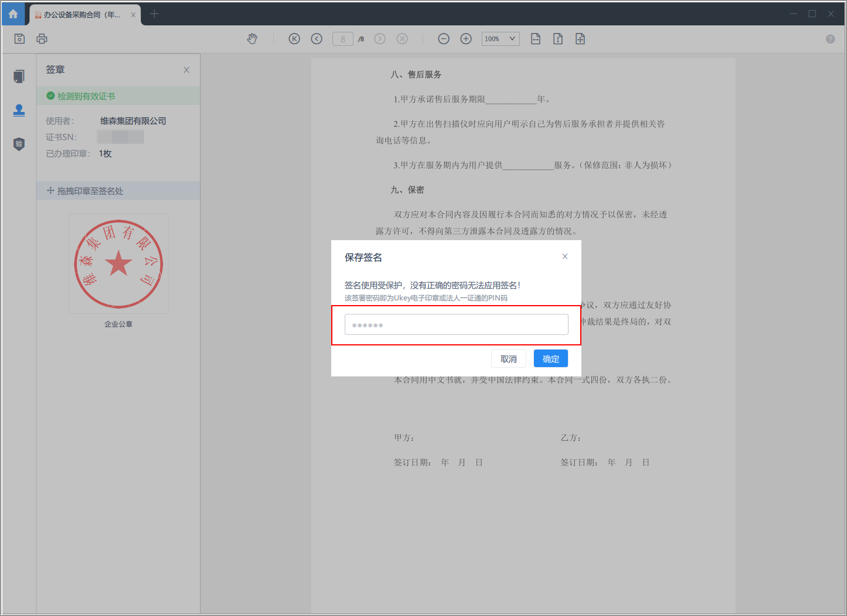847x616 pixels.
Task: Click the home icon in title bar
Action: coord(13,14)
